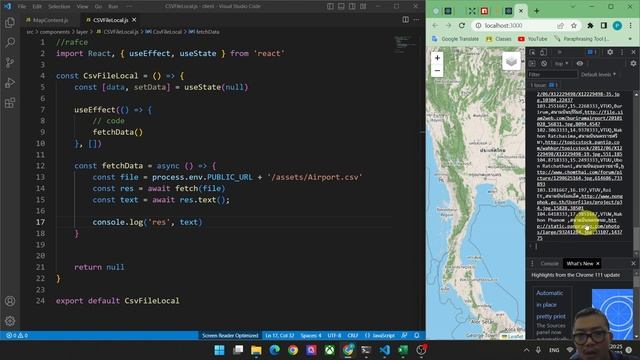640x360 pixels.
Task: Toggle secondary side bar layout icon
Action: coord(352,6)
